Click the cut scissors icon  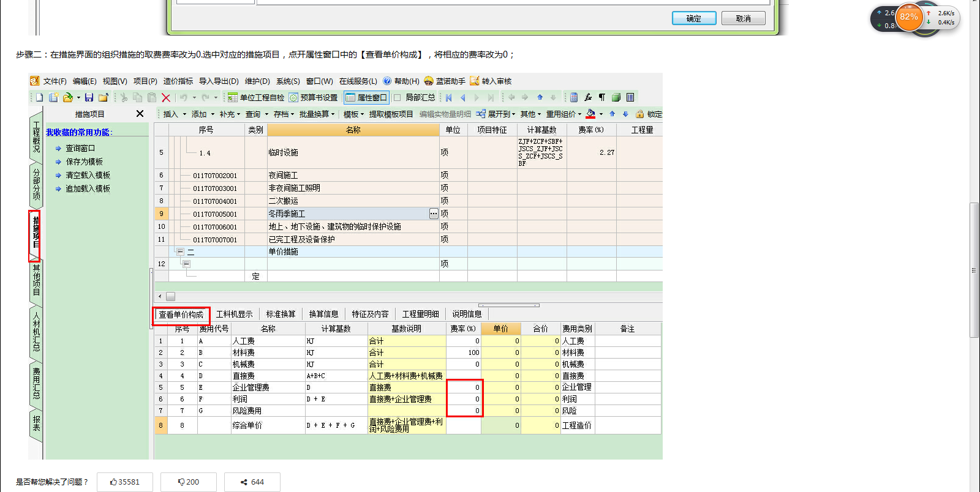124,97
